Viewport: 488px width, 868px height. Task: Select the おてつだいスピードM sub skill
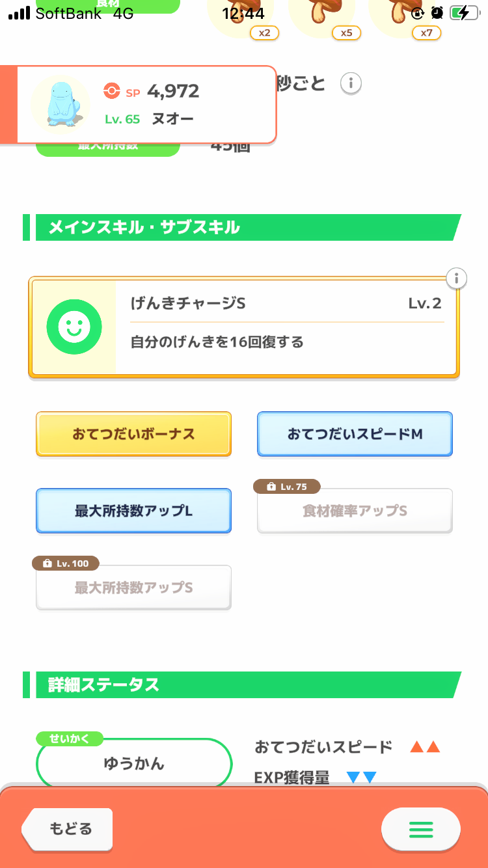click(355, 434)
